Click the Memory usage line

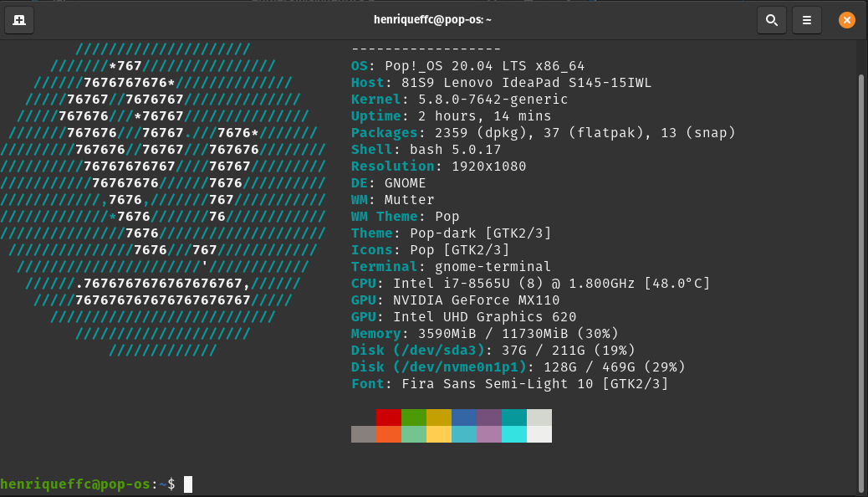coord(484,334)
